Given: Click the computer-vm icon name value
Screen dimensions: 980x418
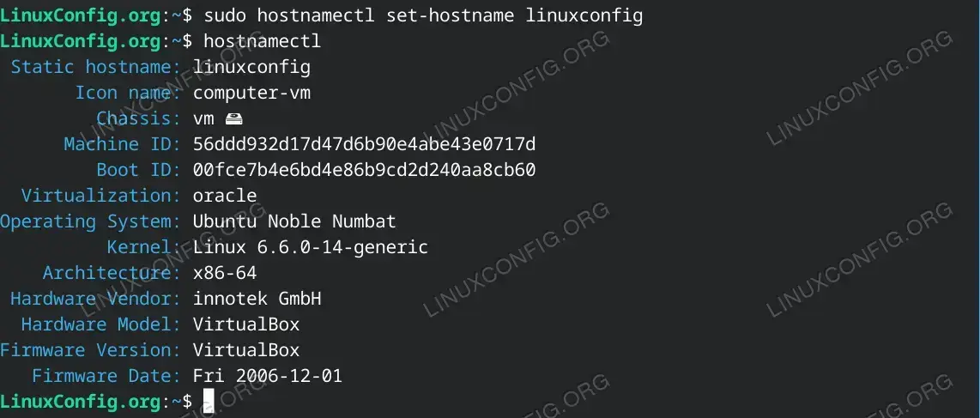Looking at the screenshot, I should [251, 93].
